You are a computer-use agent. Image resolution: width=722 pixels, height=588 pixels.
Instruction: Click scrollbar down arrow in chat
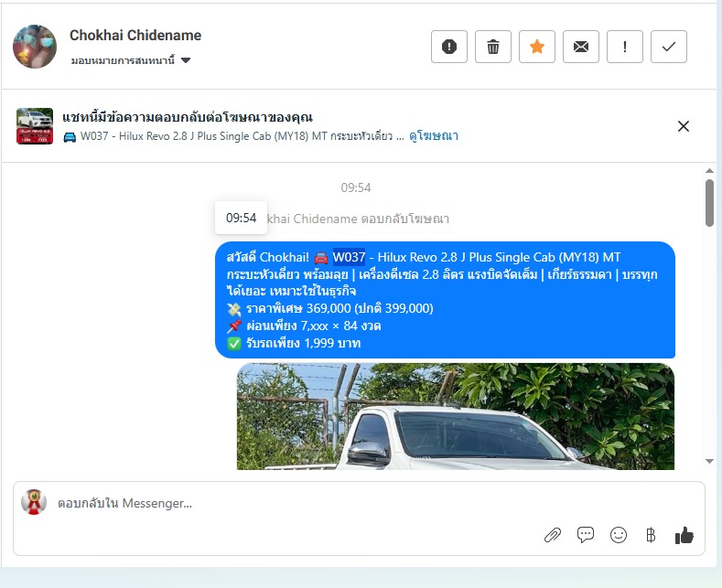(x=709, y=461)
